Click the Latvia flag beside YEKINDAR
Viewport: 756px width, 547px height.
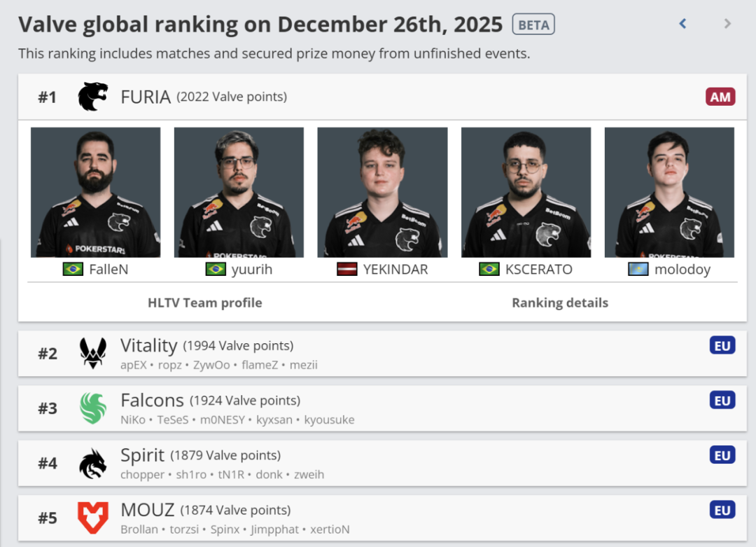tap(347, 269)
